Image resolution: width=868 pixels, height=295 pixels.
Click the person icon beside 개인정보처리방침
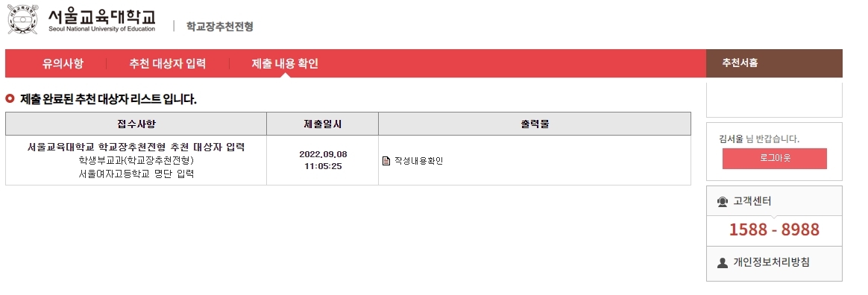(723, 263)
